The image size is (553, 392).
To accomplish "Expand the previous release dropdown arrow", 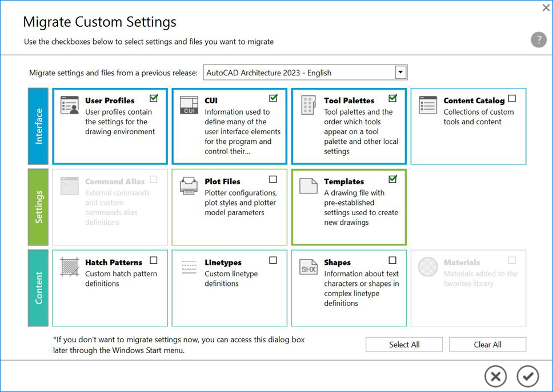I will click(x=400, y=72).
